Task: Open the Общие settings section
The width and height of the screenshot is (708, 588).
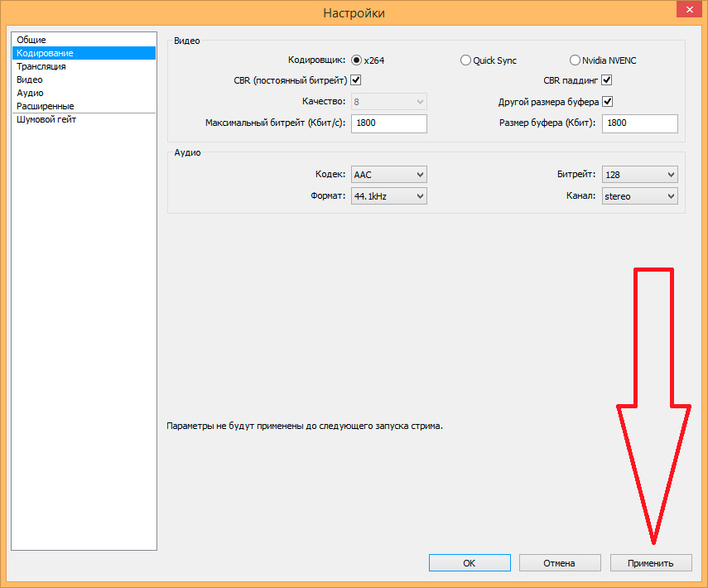Action: (31, 40)
